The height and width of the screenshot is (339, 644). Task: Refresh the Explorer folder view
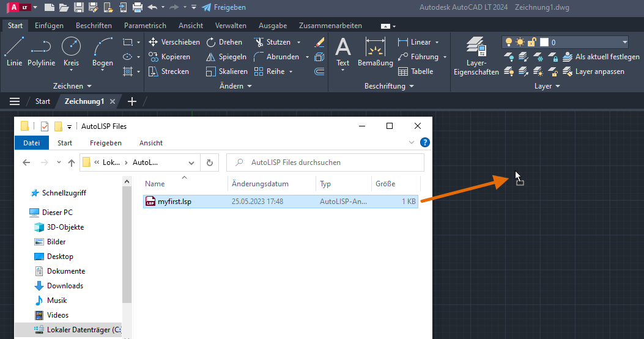point(209,162)
